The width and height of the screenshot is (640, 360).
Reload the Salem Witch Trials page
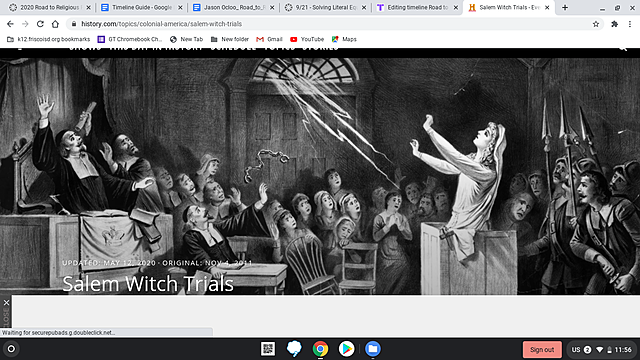(40, 24)
